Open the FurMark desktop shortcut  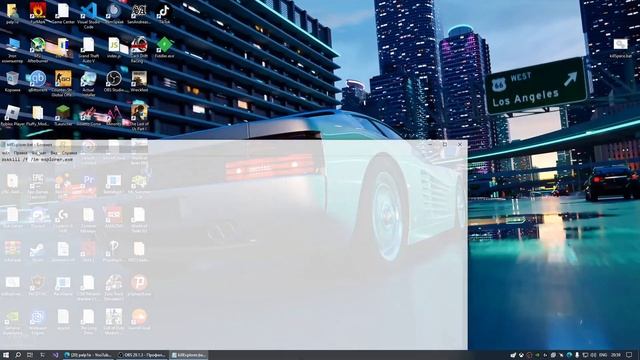[38, 13]
